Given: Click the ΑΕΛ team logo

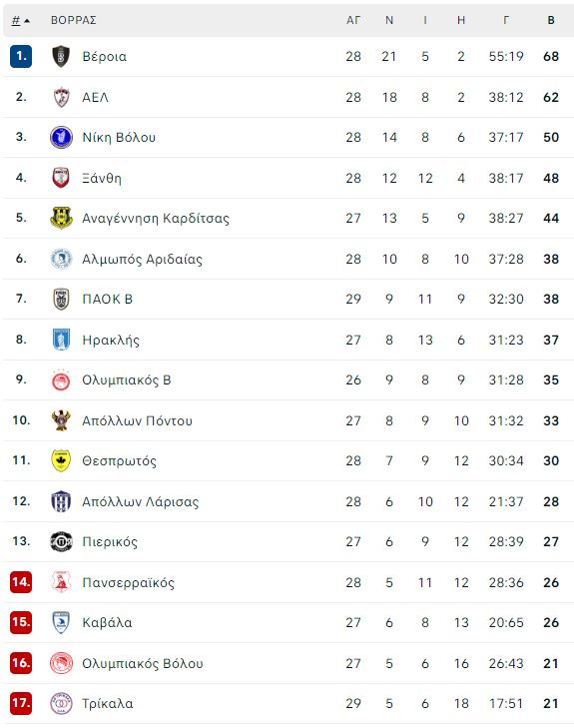Looking at the screenshot, I should pyautogui.click(x=61, y=97).
